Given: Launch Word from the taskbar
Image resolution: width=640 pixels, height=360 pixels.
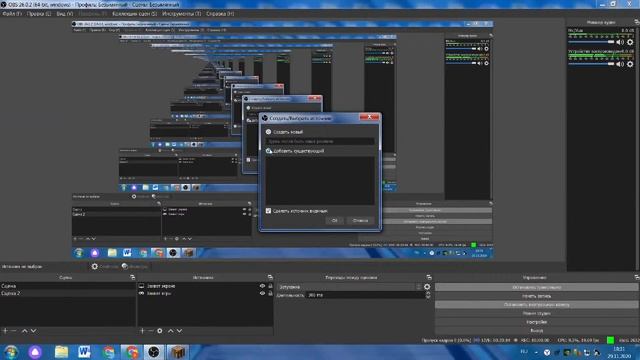Looking at the screenshot, I should point(84,352).
